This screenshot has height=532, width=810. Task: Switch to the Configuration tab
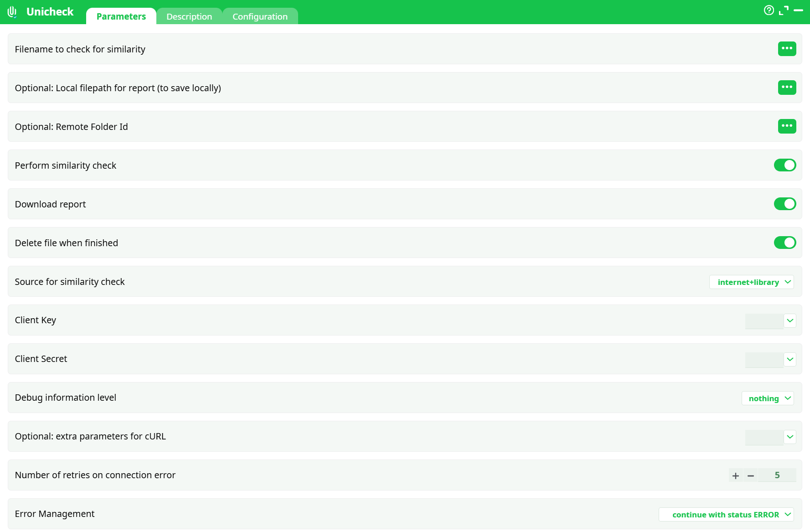260,16
